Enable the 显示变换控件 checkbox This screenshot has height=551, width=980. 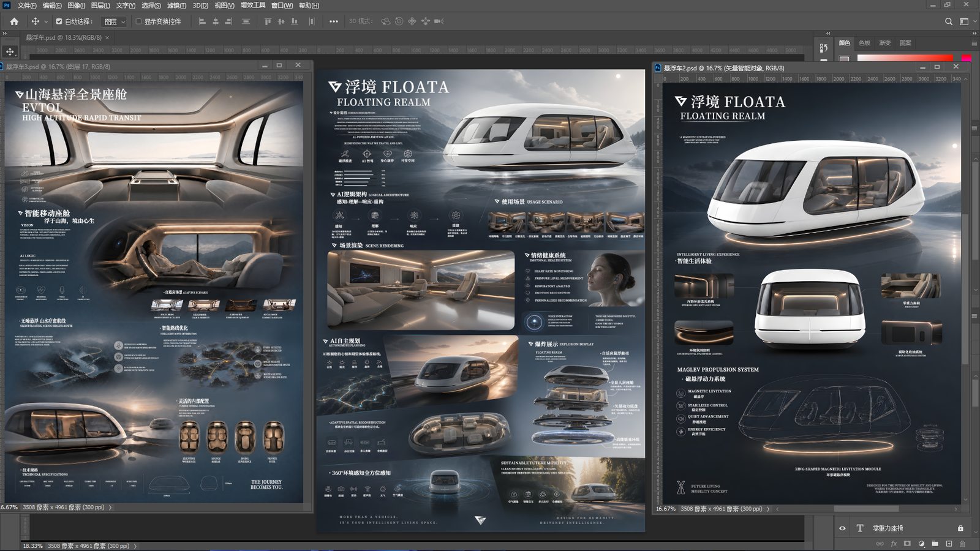tap(138, 21)
